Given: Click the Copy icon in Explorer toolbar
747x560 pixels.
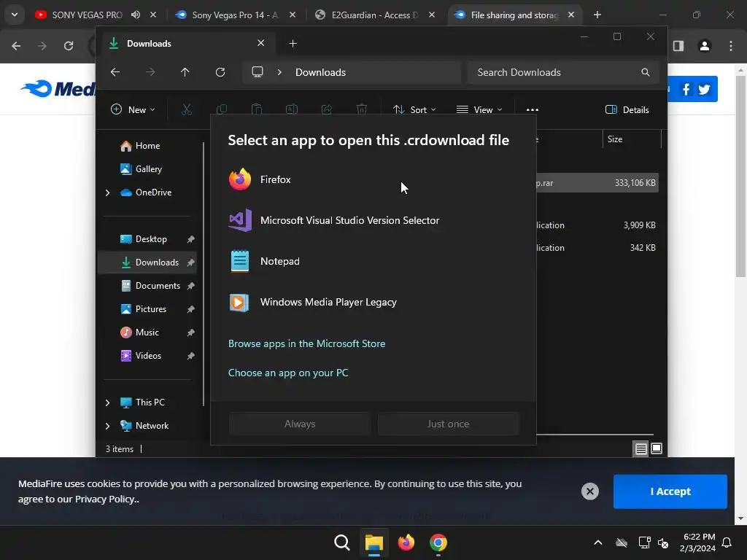Looking at the screenshot, I should (x=222, y=110).
